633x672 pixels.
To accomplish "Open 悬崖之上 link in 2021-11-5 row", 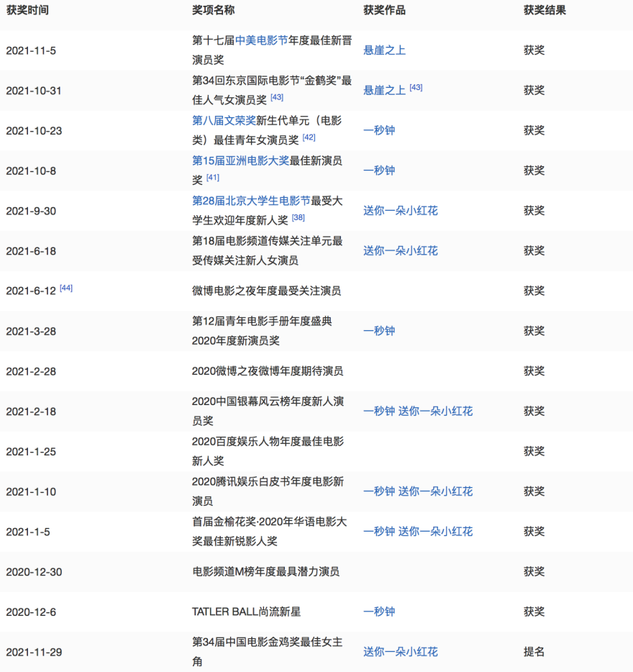I will 384,50.
